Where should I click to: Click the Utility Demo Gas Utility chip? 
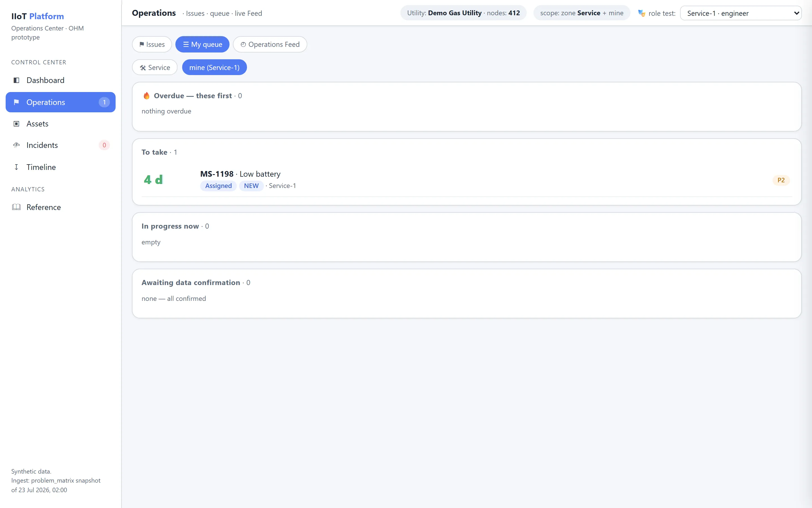pos(464,13)
